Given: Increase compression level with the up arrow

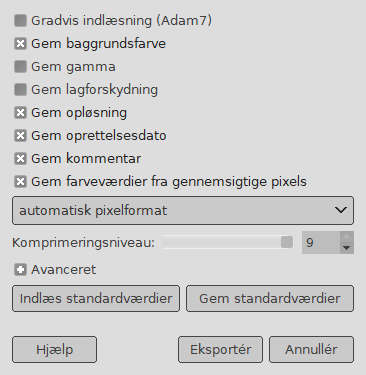Looking at the screenshot, I should pos(347,237).
